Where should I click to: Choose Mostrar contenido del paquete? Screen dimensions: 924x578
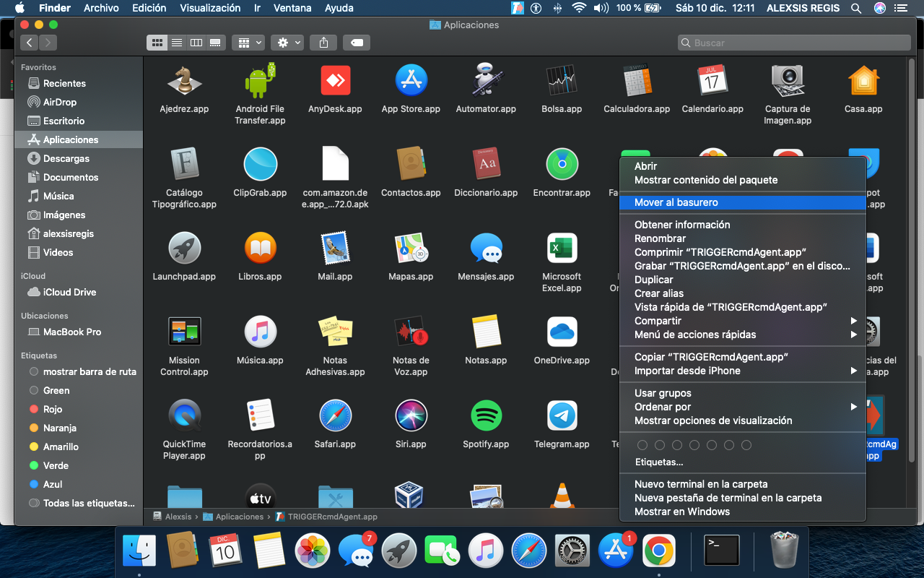tap(742, 180)
